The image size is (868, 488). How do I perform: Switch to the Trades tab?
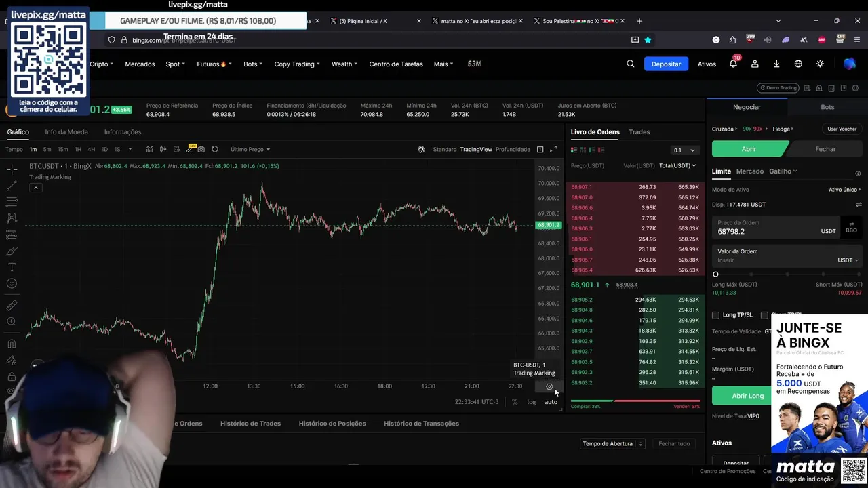tap(639, 132)
